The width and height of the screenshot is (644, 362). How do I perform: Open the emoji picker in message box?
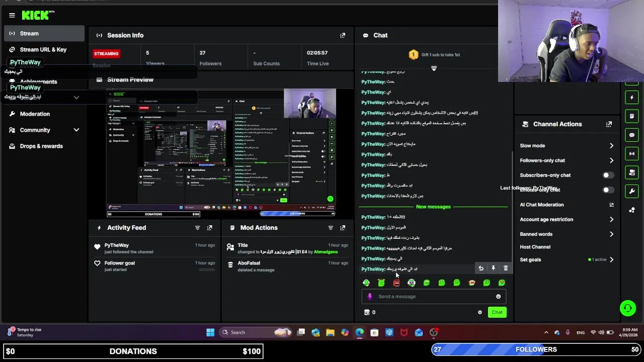(x=499, y=297)
